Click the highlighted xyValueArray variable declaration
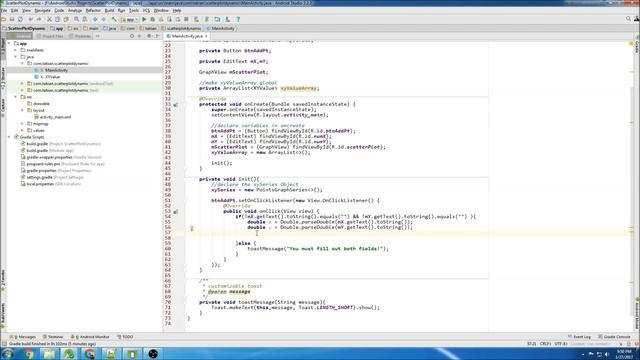 coord(299,88)
